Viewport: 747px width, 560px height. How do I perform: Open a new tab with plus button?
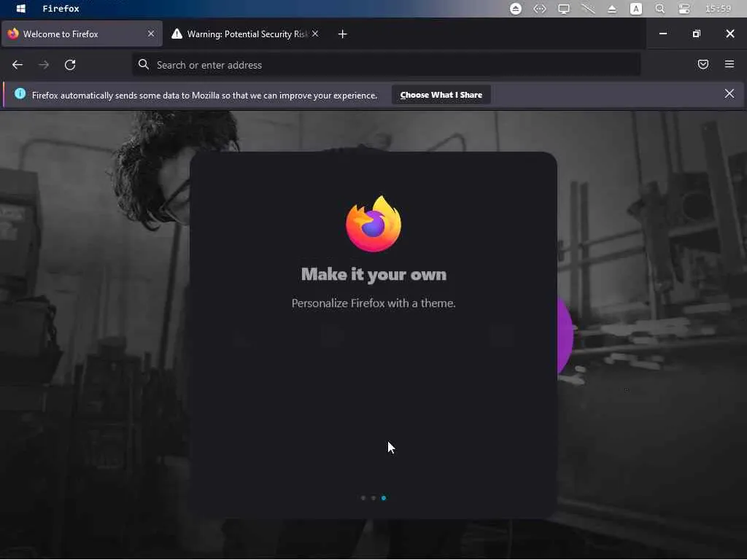tap(343, 34)
